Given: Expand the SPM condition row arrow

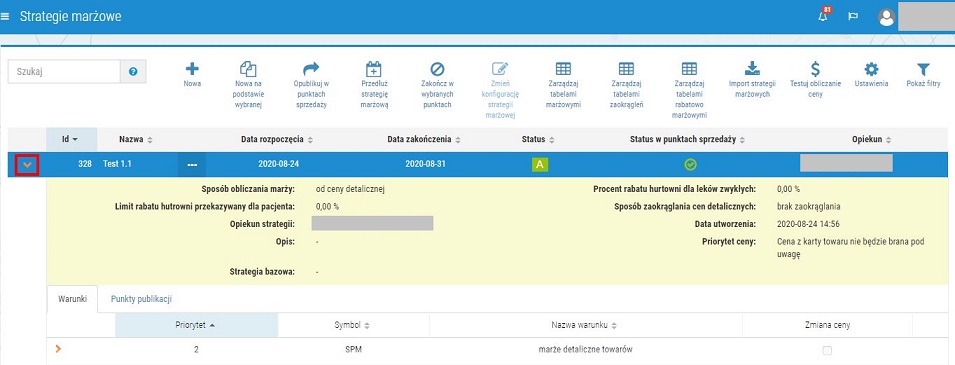Looking at the screenshot, I should pyautogui.click(x=58, y=349).
